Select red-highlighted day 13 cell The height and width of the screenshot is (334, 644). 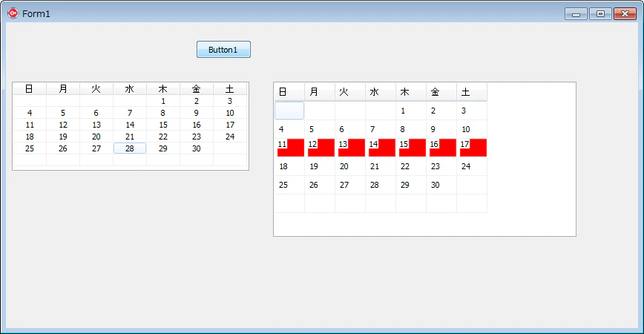[x=350, y=148]
